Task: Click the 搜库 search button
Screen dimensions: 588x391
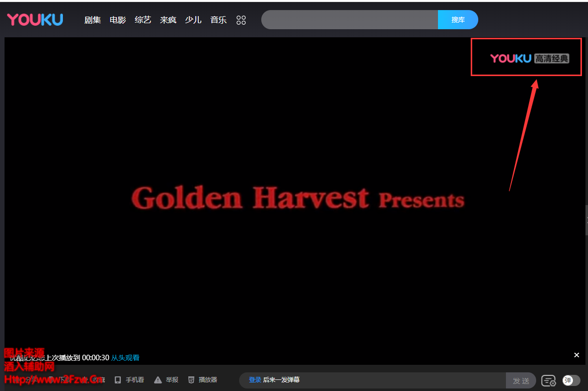Action: [x=458, y=20]
